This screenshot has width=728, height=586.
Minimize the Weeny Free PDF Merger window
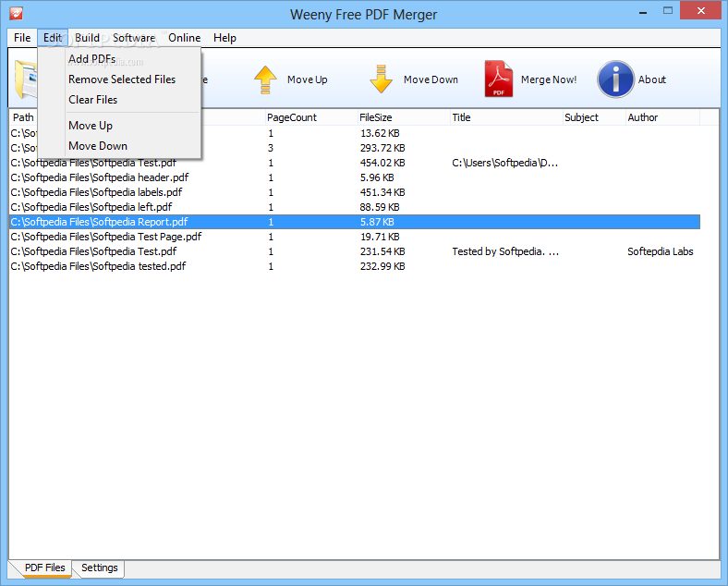coord(643,12)
